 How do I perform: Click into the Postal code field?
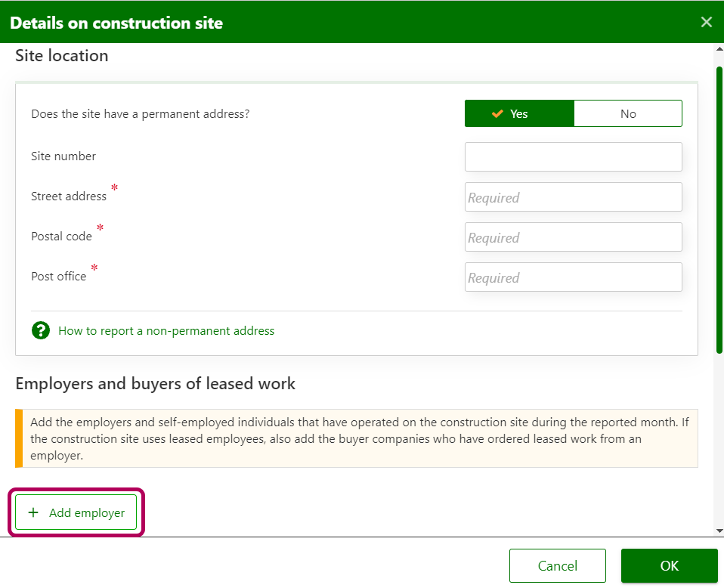573,237
